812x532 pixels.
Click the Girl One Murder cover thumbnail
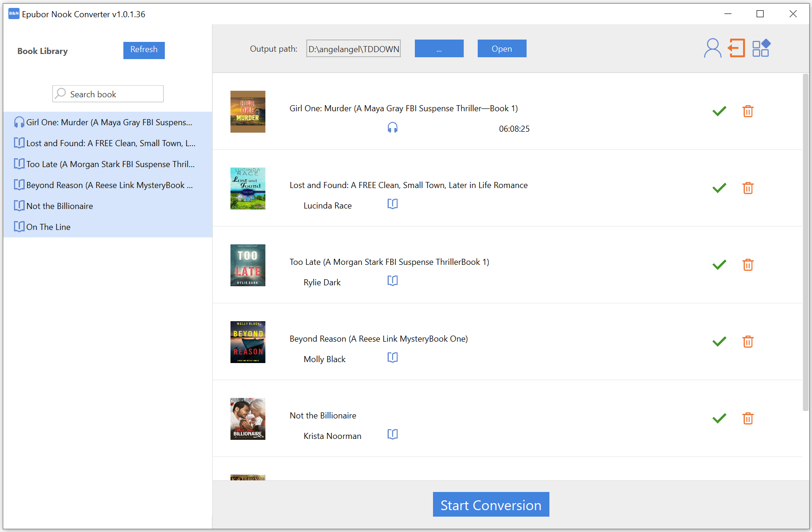coord(248,112)
